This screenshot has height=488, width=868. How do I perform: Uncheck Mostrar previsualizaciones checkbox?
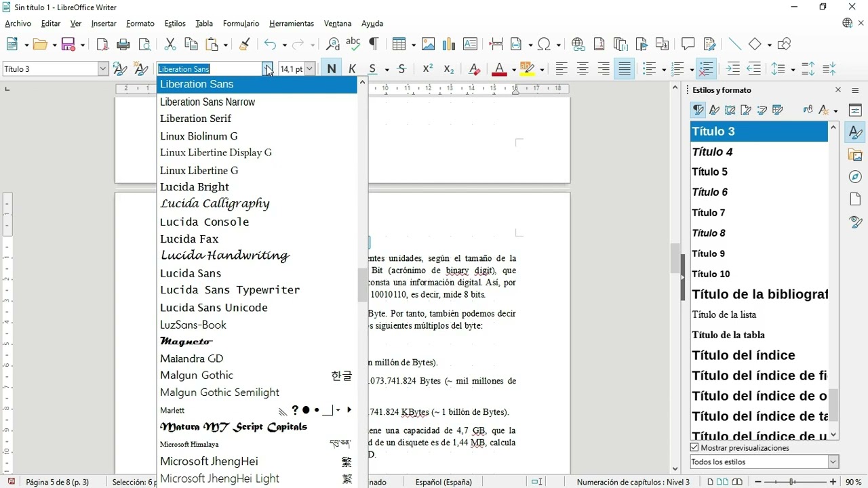pyautogui.click(x=694, y=448)
